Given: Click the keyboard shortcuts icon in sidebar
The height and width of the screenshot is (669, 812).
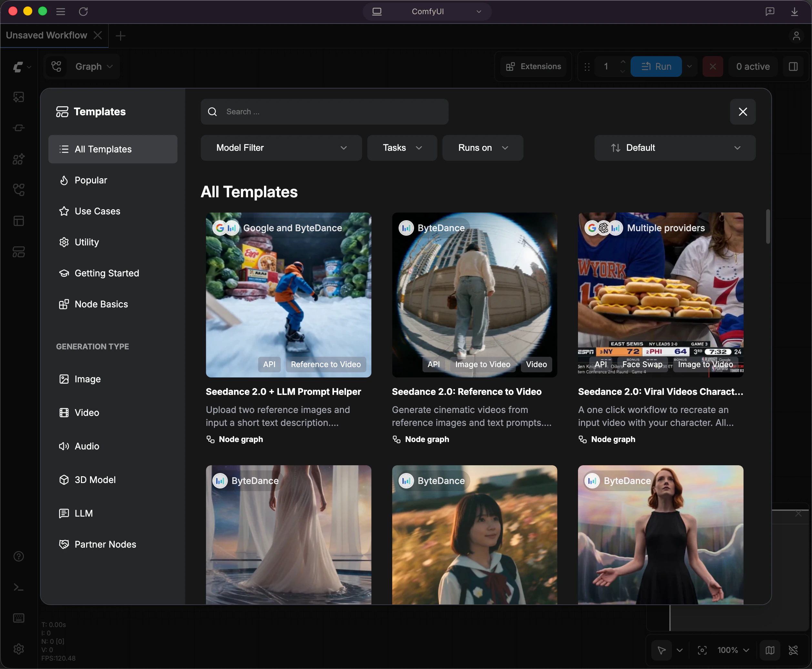Looking at the screenshot, I should pyautogui.click(x=18, y=618).
